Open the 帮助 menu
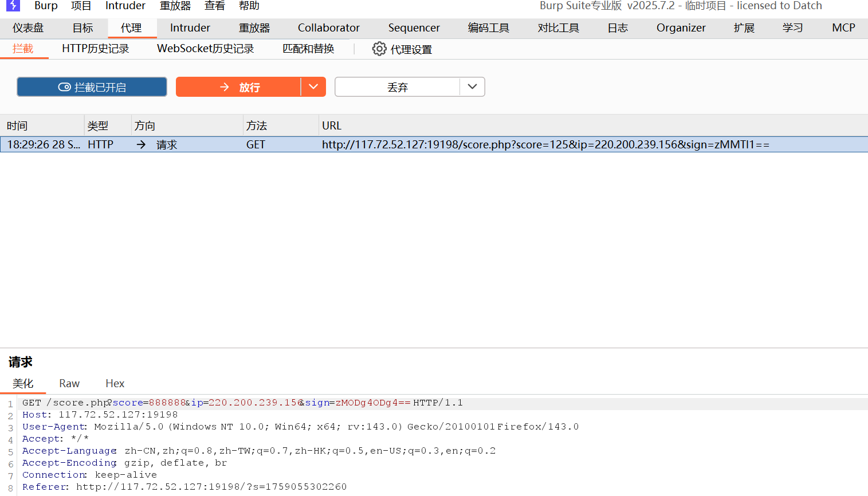 pyautogui.click(x=249, y=6)
